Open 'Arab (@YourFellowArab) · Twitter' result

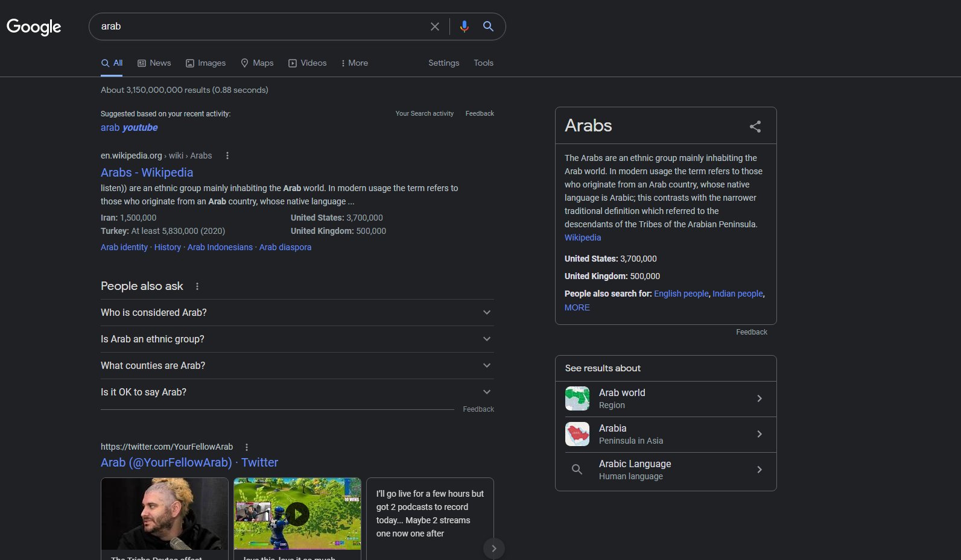(x=189, y=462)
